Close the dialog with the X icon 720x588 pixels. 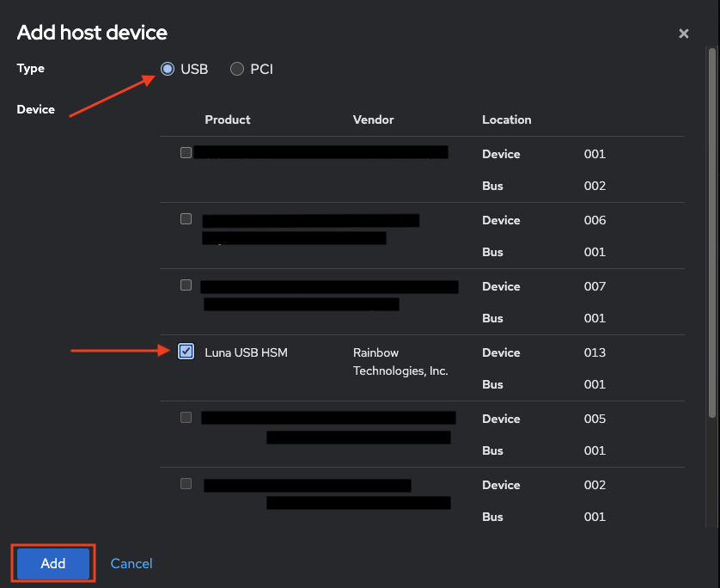(684, 34)
